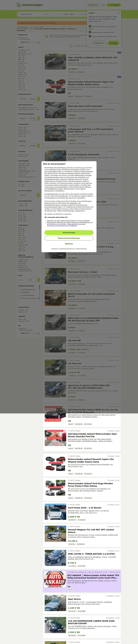Open 'OPEL ASTRA 5- TÜRER,EDITION' listing title
The height and width of the screenshot is (644, 138).
91,554
